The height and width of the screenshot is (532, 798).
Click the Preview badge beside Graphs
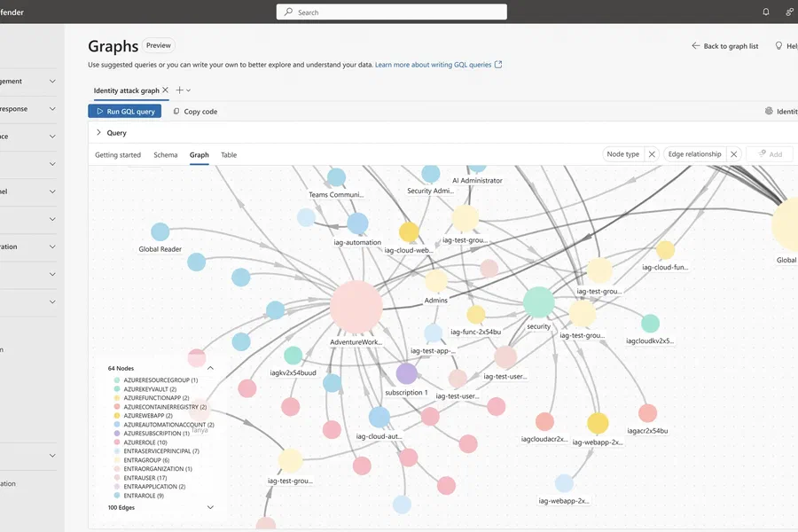159,45
